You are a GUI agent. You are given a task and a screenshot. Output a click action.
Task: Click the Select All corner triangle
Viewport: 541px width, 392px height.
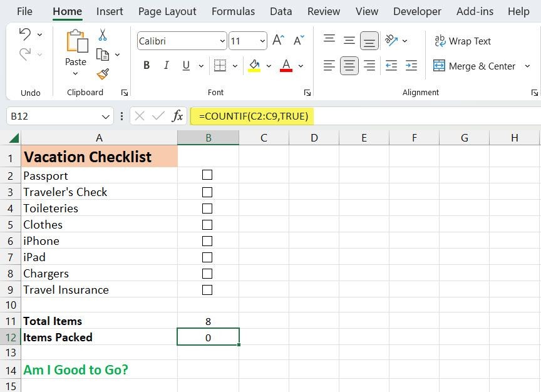[x=14, y=138]
